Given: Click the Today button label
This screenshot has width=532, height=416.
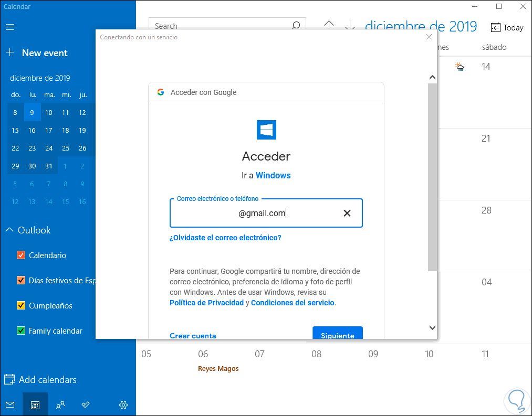Looking at the screenshot, I should 513,28.
